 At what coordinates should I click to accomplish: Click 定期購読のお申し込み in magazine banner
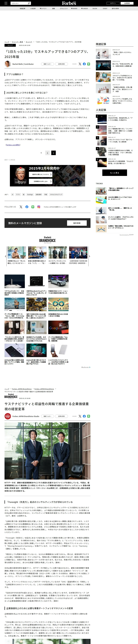[41, 181]
